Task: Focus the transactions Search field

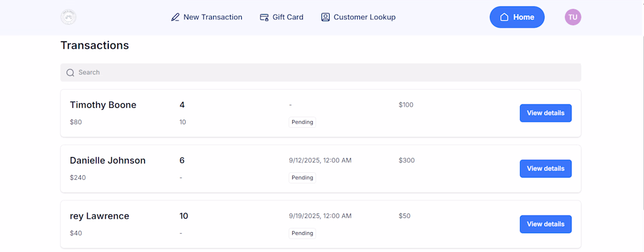Action: (321, 73)
